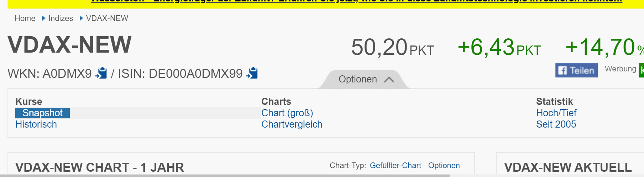The height and width of the screenshot is (177, 644).
Task: Click the green button beside Werbung
Action: 642,70
